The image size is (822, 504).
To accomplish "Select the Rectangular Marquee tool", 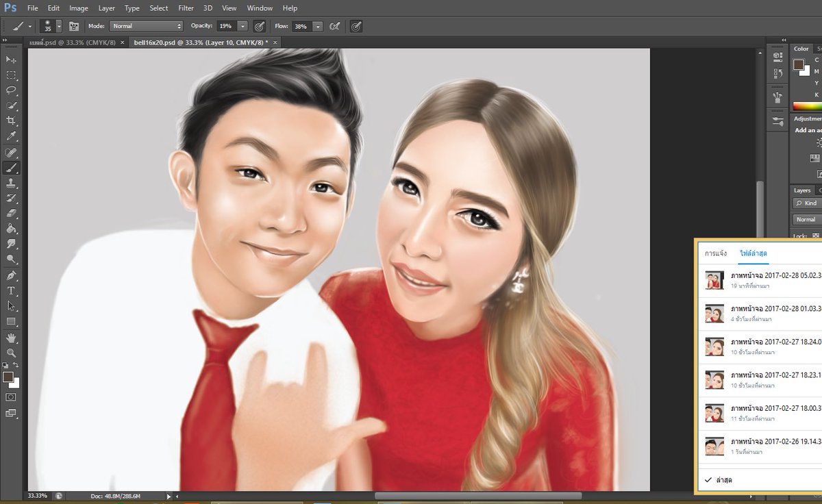I will click(11, 75).
